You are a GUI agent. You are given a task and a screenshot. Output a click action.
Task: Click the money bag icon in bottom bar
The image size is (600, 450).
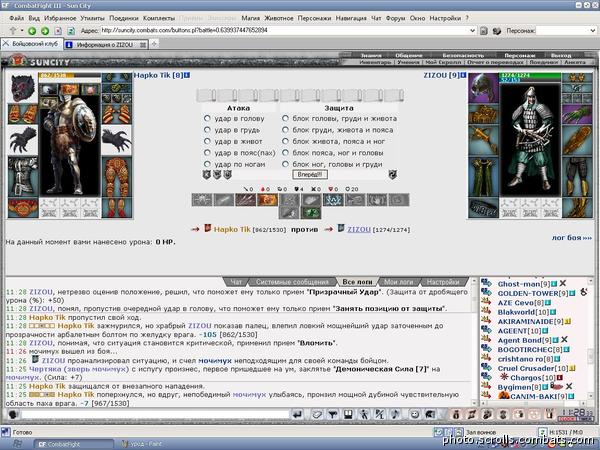tap(456, 414)
